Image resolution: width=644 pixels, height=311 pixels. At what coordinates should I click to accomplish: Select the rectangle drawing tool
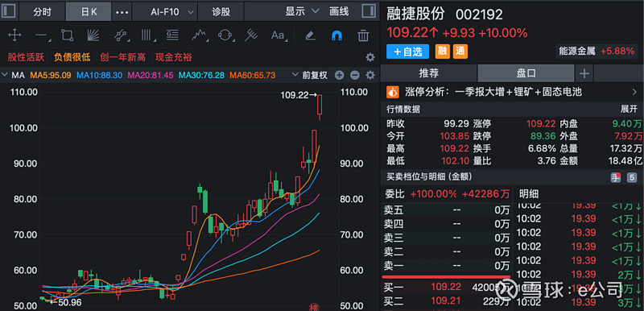[67, 35]
